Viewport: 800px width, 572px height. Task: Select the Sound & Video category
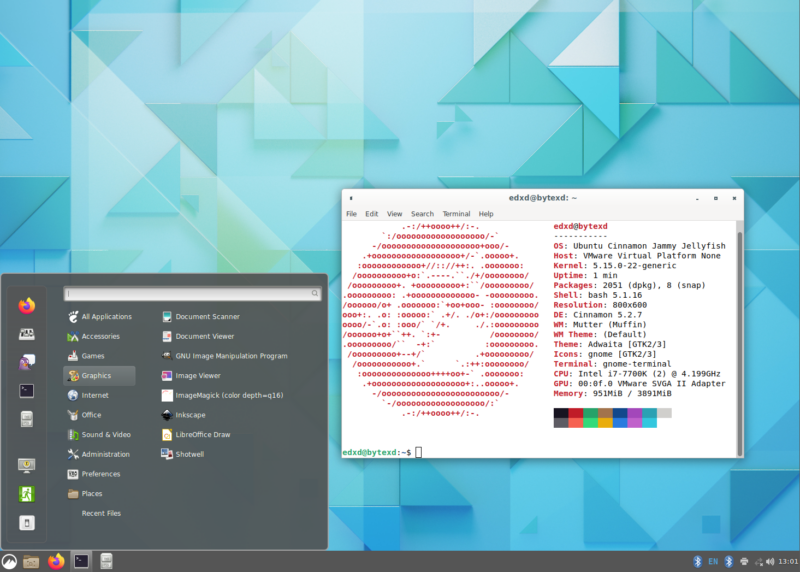99,435
